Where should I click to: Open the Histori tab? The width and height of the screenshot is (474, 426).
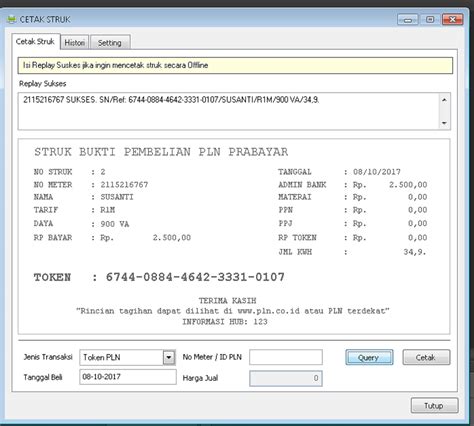coord(75,43)
